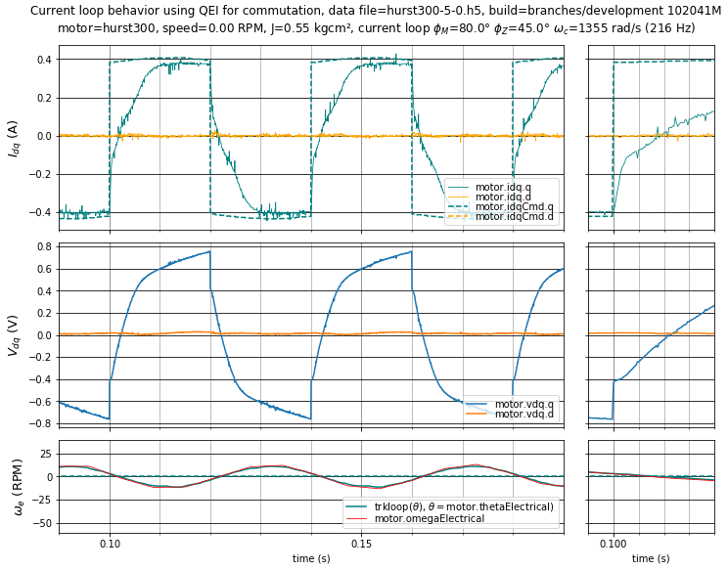728x570 pixels.
Task: Click the 0.10 x-axis tick label
Action: click(110, 544)
